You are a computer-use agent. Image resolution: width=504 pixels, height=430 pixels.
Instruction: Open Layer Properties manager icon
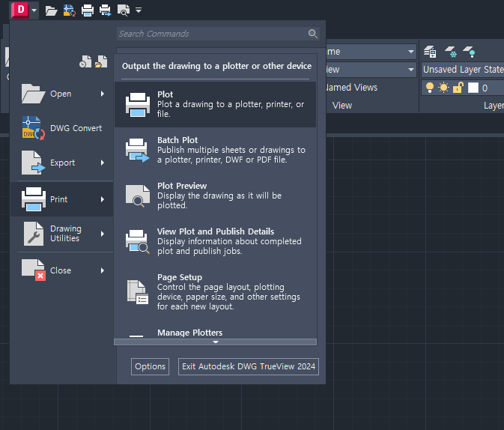tap(430, 52)
